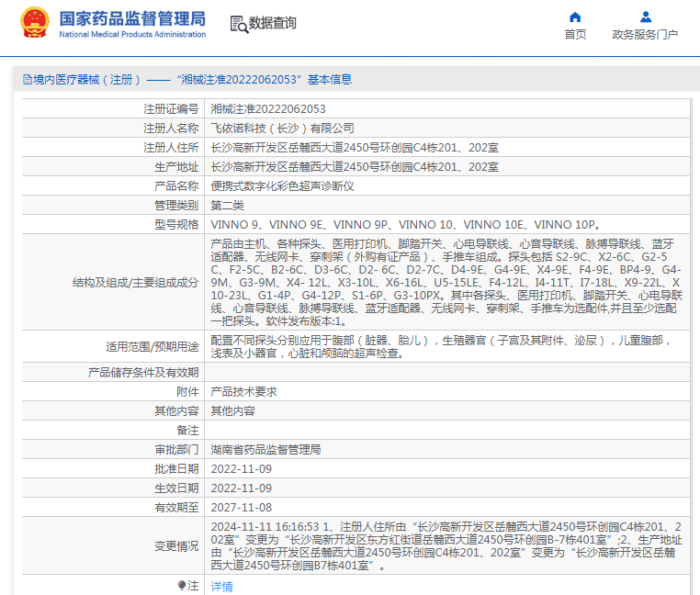Click the 首页 house icon
700x595 pixels.
(575, 17)
